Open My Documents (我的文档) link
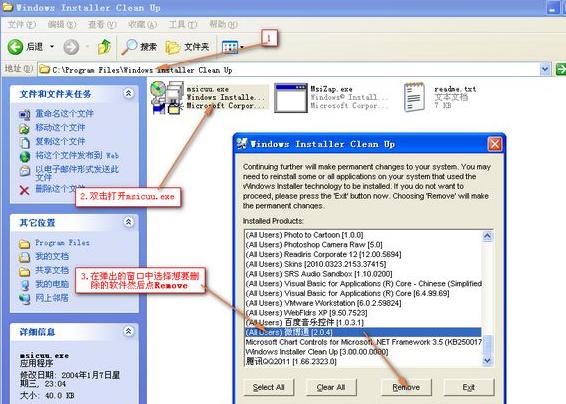Screen dimensions: 566x404 tap(52, 256)
